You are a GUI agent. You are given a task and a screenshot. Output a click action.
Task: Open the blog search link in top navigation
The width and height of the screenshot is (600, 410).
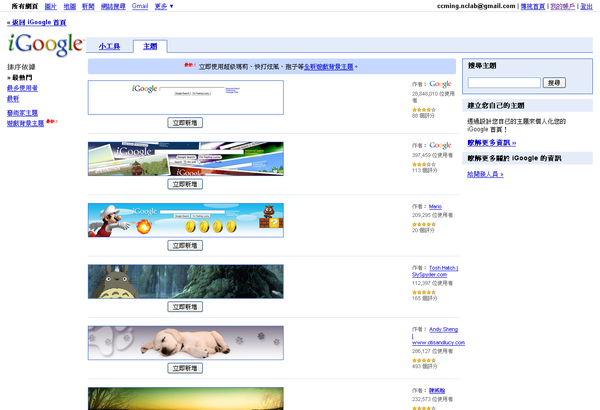coord(113,6)
